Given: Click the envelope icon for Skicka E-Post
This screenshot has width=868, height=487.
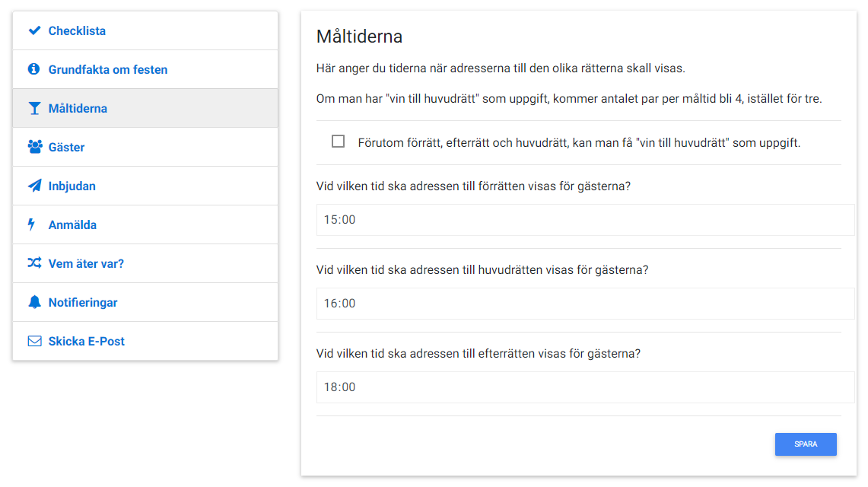Looking at the screenshot, I should click(34, 341).
